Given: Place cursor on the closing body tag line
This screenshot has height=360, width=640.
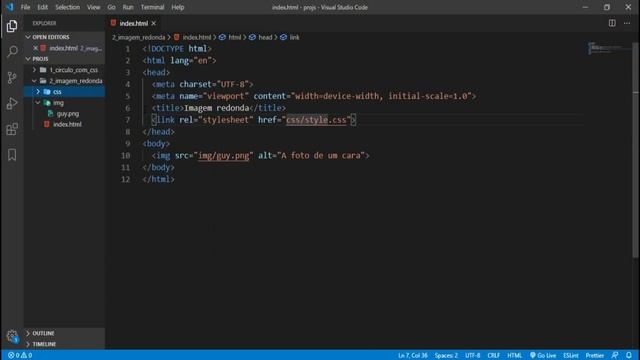Looking at the screenshot, I should [x=158, y=167].
